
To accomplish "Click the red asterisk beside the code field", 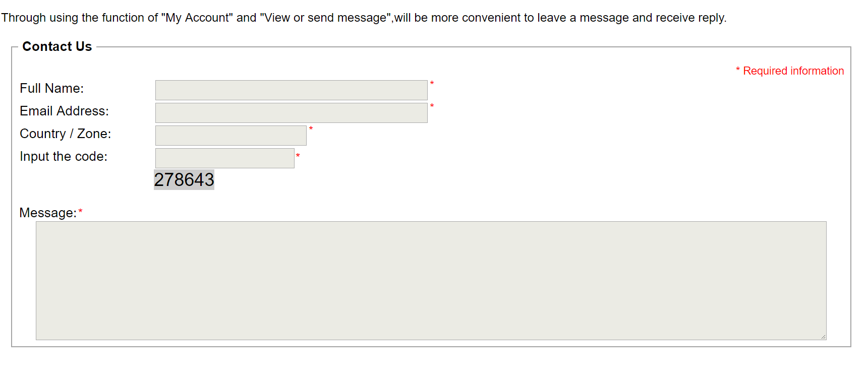I will [298, 156].
